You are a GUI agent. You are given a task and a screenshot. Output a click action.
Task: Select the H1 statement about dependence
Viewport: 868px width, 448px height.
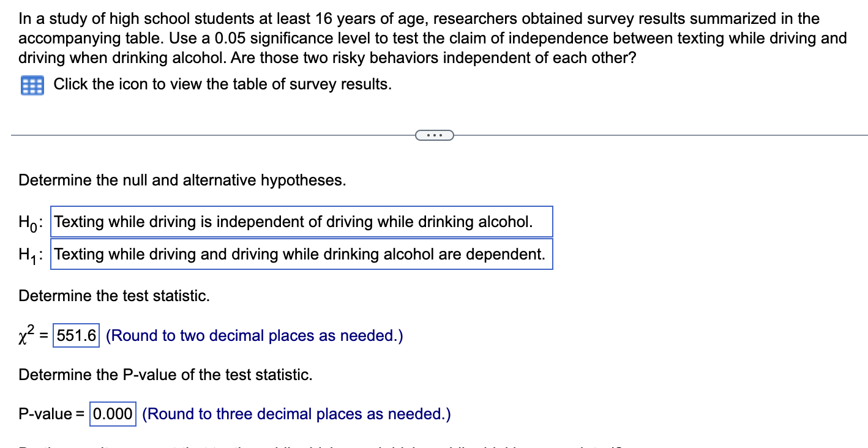coord(302,254)
